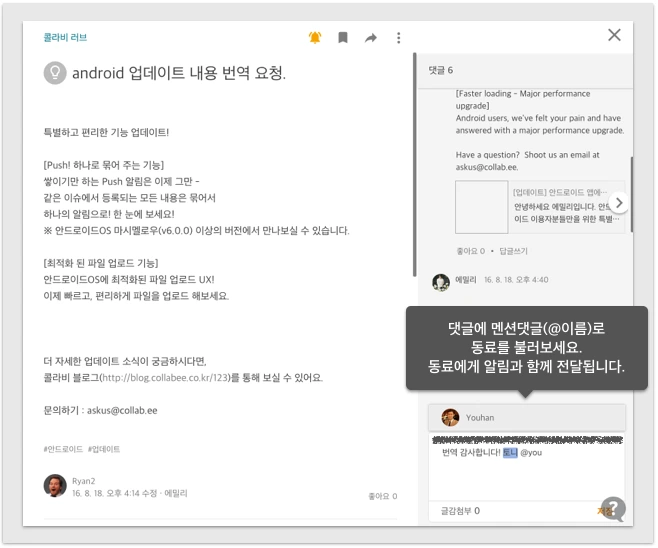Click the commenter name 에밀리
Screen dimensions: 658x548
coord(466,280)
